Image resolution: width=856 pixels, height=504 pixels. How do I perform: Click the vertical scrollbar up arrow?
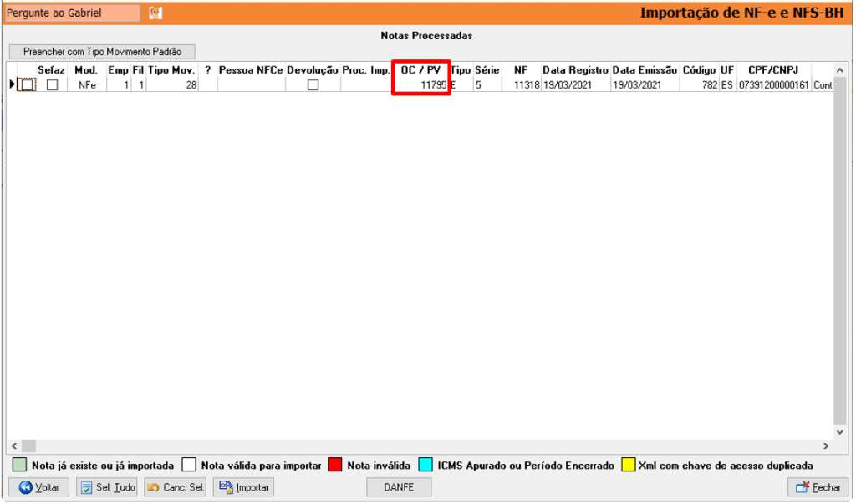coord(840,70)
